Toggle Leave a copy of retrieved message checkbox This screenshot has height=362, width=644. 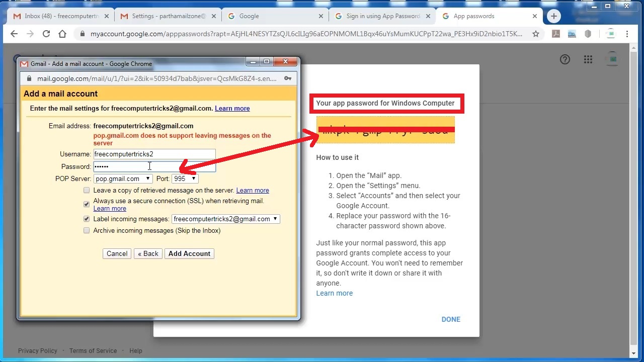pos(87,190)
